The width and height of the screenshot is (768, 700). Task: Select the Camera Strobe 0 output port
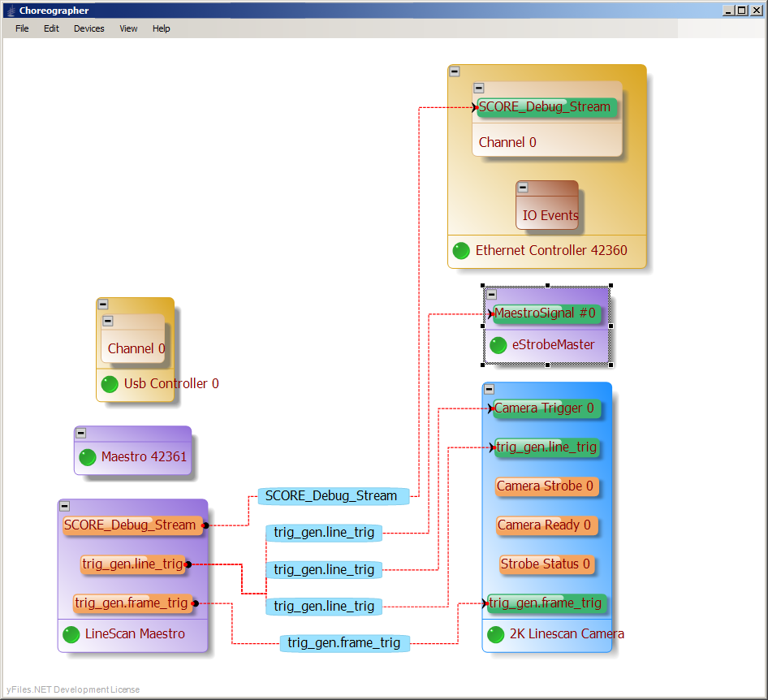(x=546, y=486)
